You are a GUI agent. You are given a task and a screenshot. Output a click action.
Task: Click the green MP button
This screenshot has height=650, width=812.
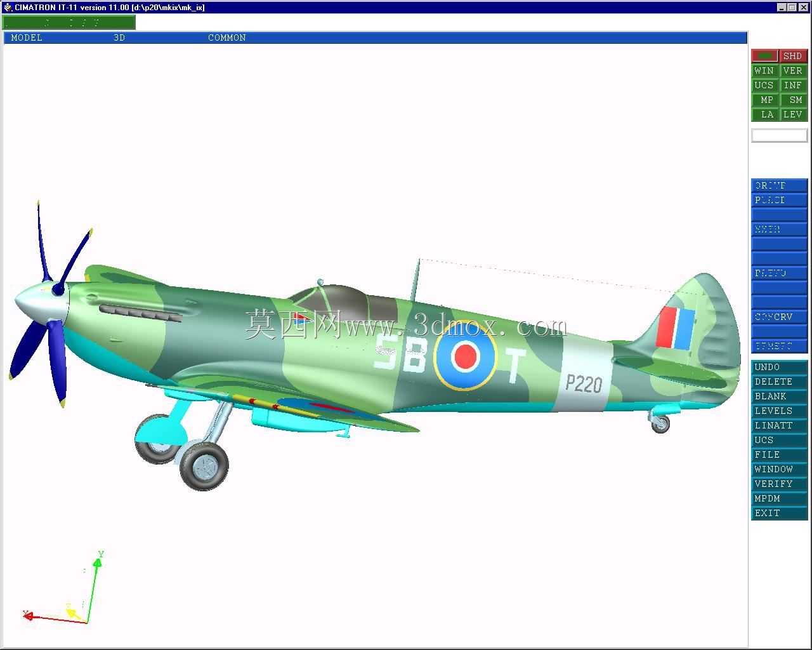click(x=765, y=100)
